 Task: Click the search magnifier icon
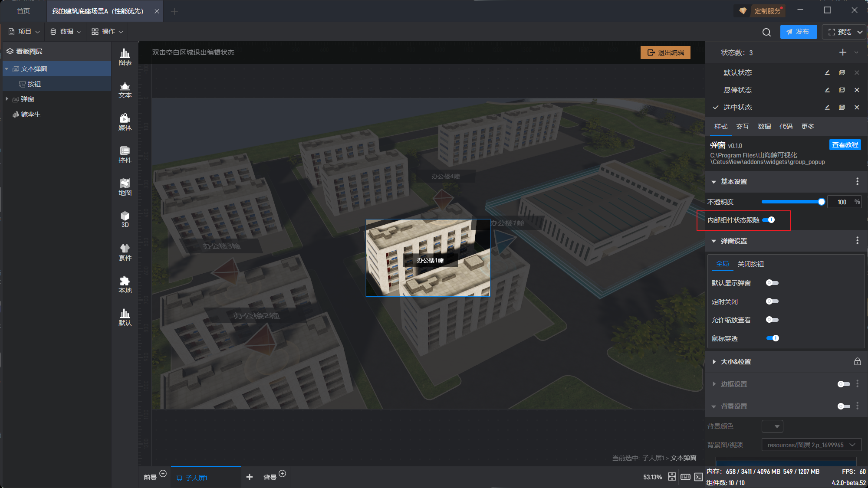click(x=766, y=32)
